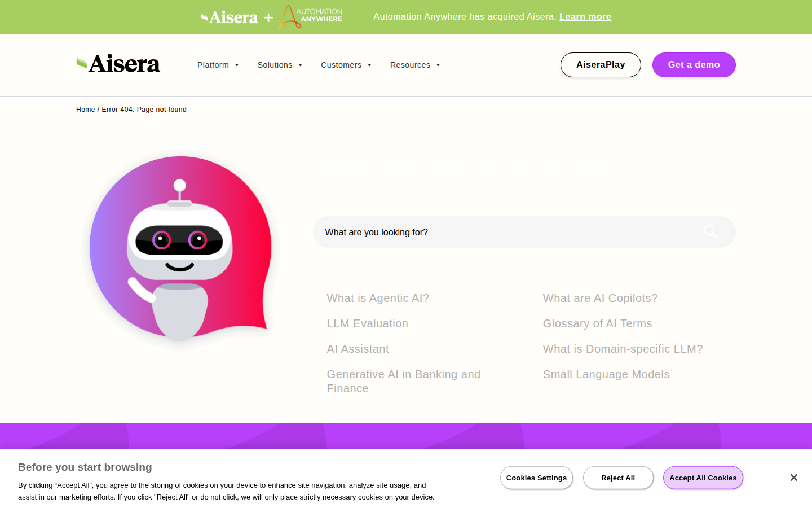Visit the Small Language Models link

tap(606, 374)
